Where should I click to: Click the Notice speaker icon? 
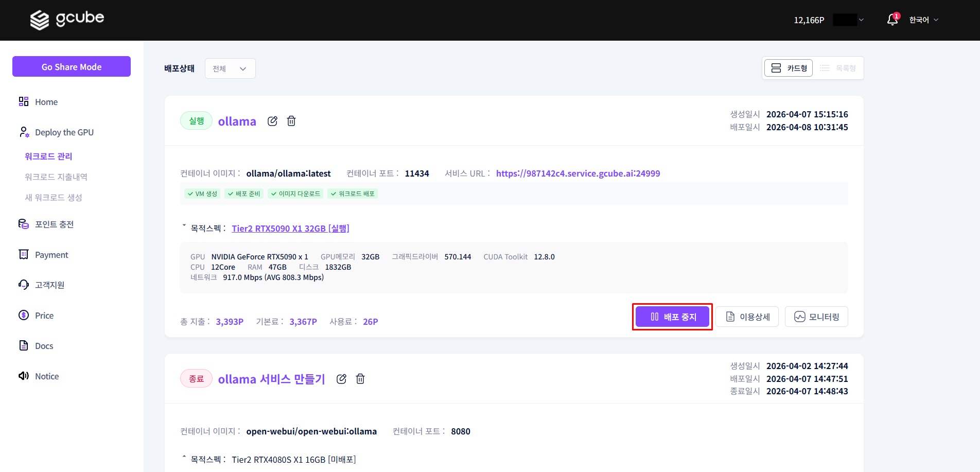(x=24, y=376)
